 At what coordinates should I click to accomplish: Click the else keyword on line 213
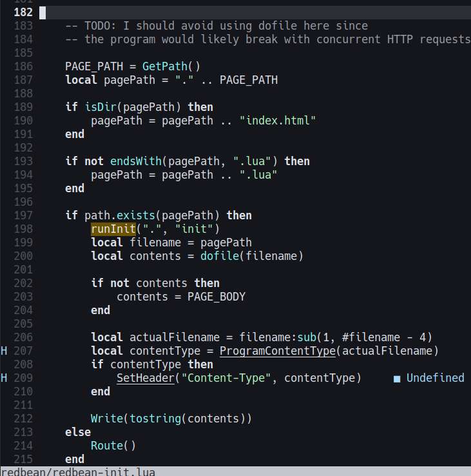(78, 432)
